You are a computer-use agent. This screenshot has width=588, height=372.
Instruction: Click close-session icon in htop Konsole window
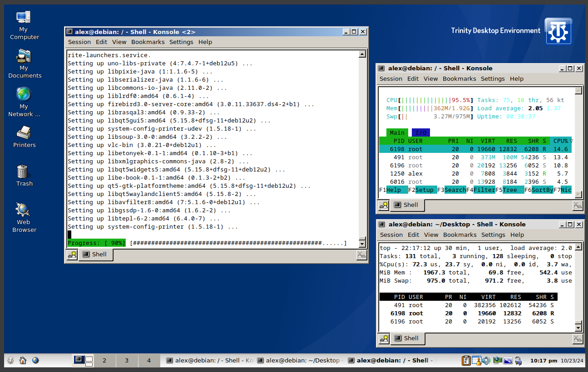578,205
